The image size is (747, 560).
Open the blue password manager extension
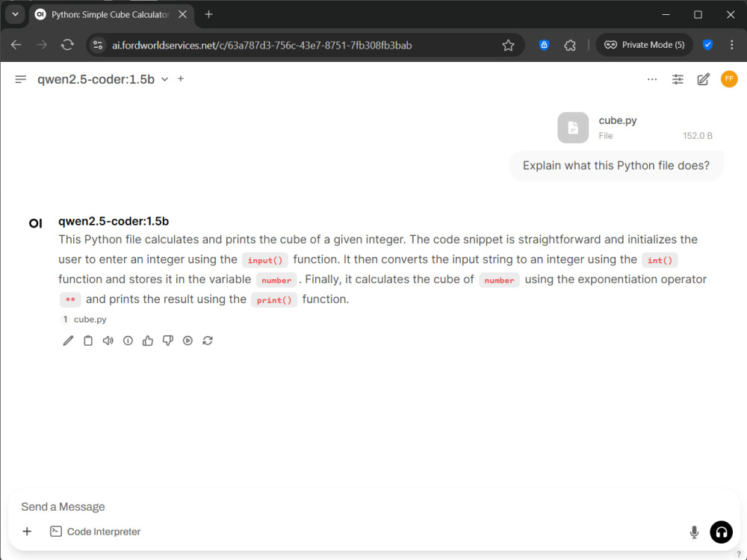pos(544,46)
